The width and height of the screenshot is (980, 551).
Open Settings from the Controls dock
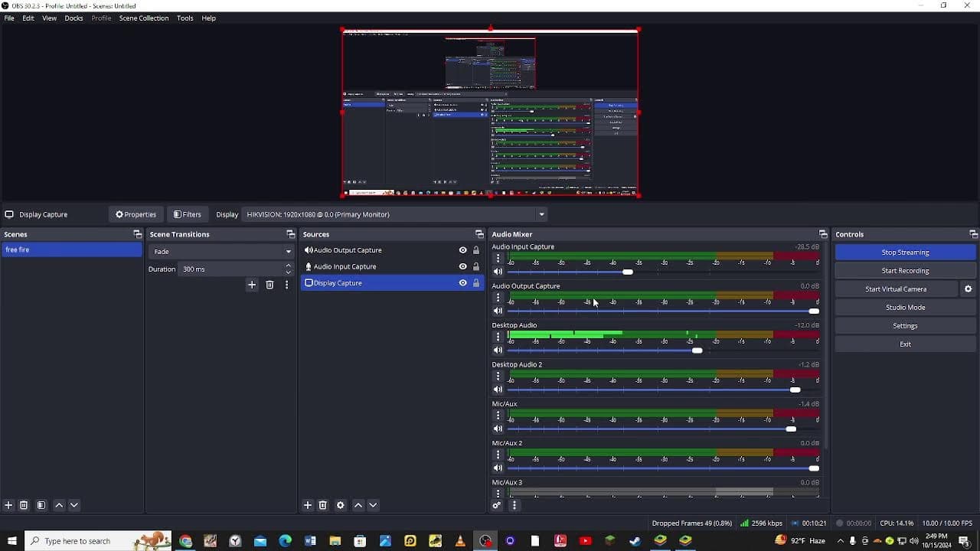tap(905, 326)
